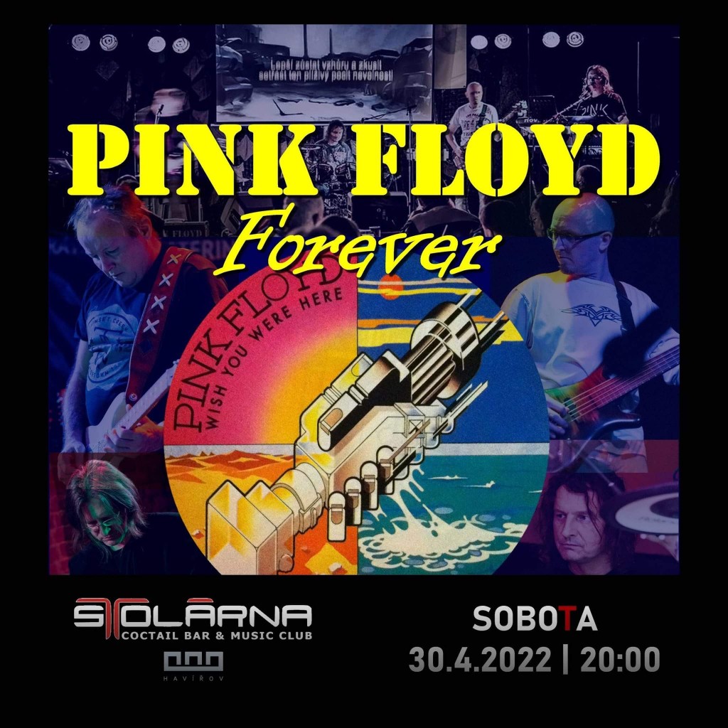728x728 pixels.
Task: Click the 20:00 start time
Action: [620, 659]
